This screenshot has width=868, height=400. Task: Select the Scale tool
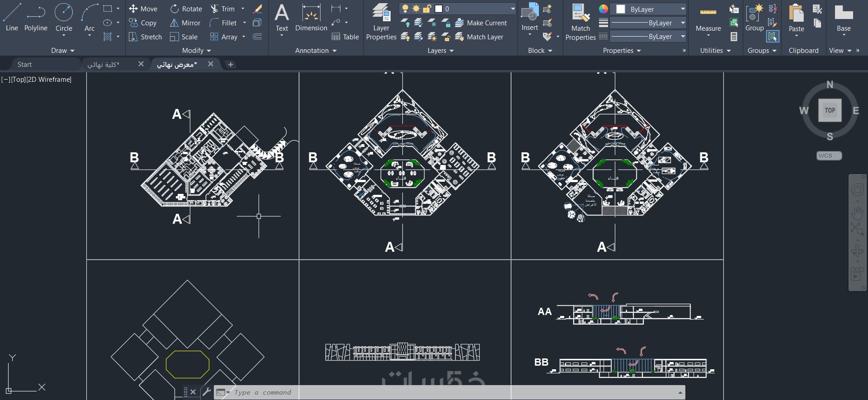[184, 37]
